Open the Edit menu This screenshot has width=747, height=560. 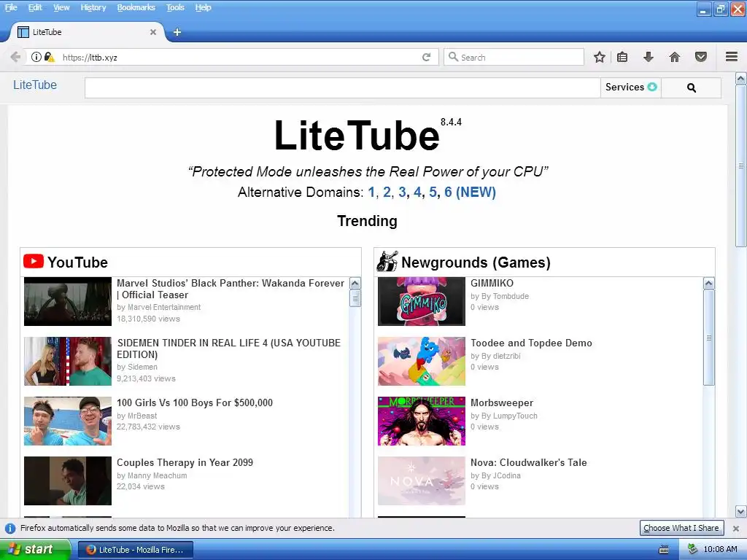(35, 7)
